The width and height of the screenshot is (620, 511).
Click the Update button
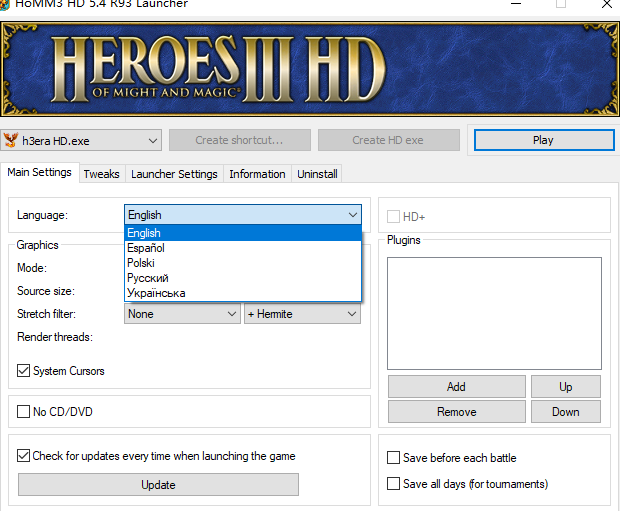(x=158, y=485)
